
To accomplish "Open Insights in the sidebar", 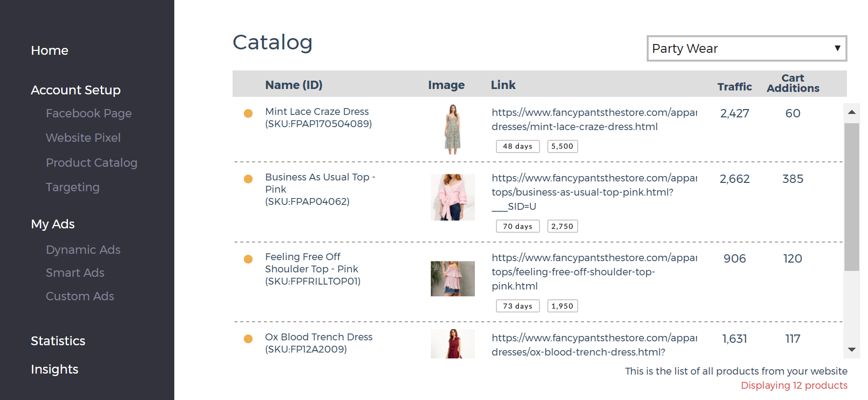I will pyautogui.click(x=54, y=369).
